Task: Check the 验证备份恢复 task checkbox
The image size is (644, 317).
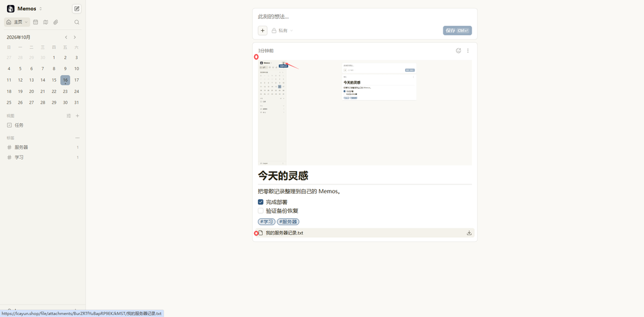Action: coord(260,211)
